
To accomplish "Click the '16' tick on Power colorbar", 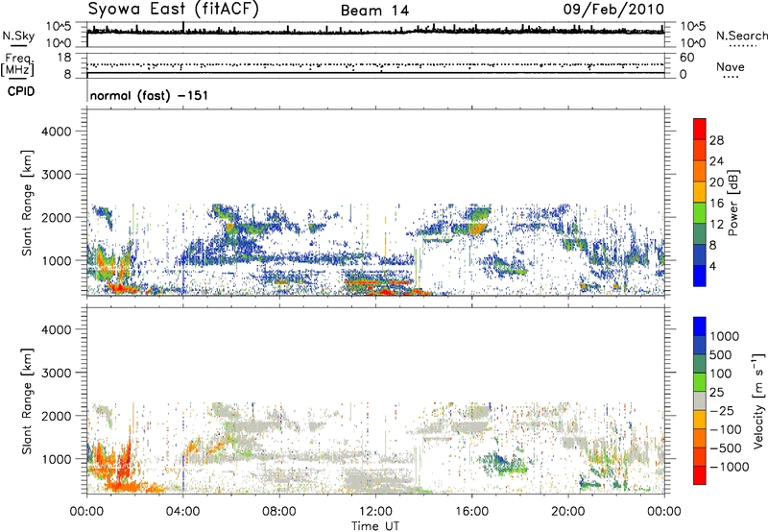I will point(716,204).
